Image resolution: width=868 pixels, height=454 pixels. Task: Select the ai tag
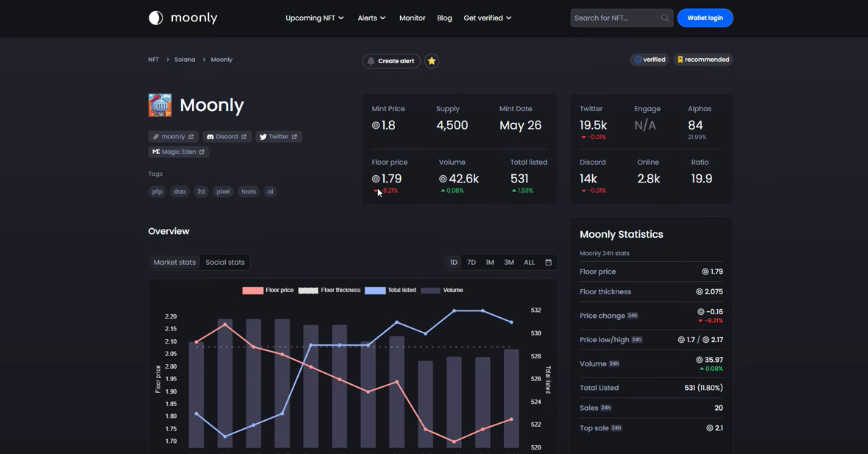click(270, 191)
